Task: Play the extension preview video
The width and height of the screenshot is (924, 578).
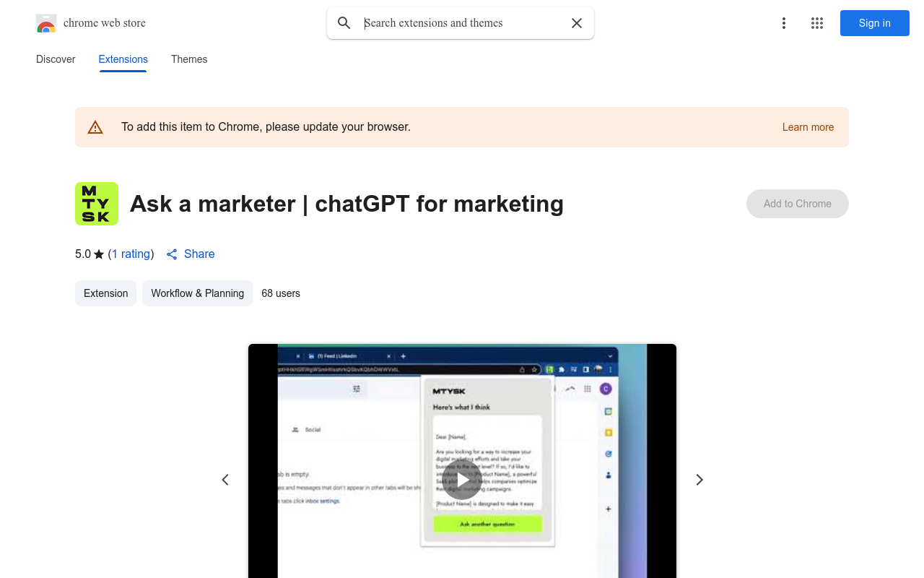Action: (462, 480)
